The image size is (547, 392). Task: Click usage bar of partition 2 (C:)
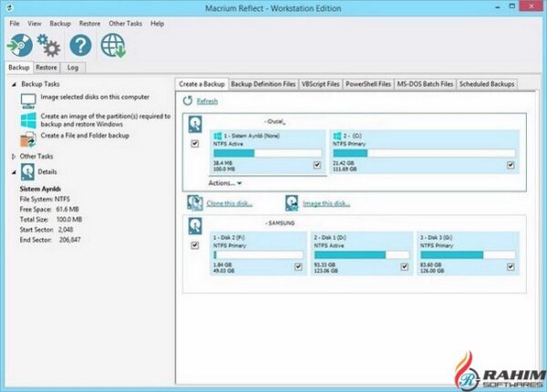[424, 153]
